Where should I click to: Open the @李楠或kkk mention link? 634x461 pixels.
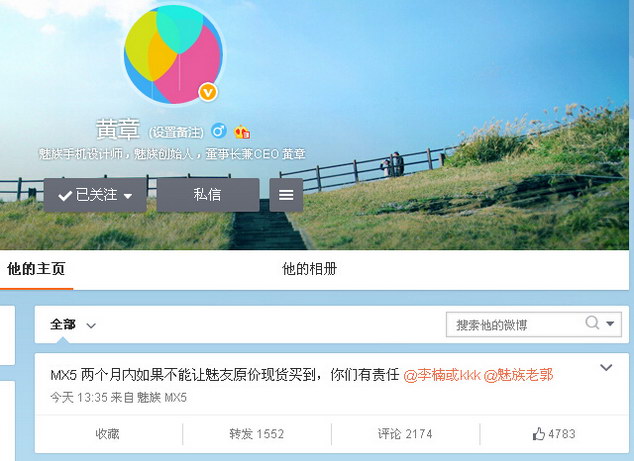[x=442, y=375]
